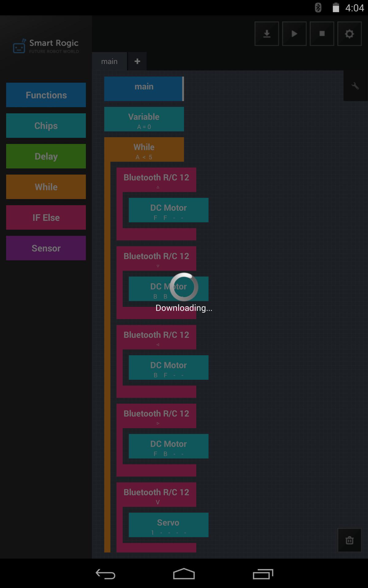Screen dimensions: 368x588
Task: Open Android recent apps button
Action: point(263,574)
